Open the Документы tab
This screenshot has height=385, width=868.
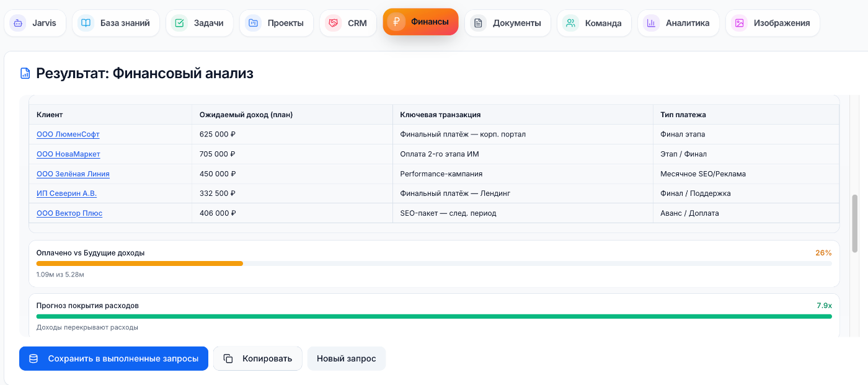click(x=508, y=23)
